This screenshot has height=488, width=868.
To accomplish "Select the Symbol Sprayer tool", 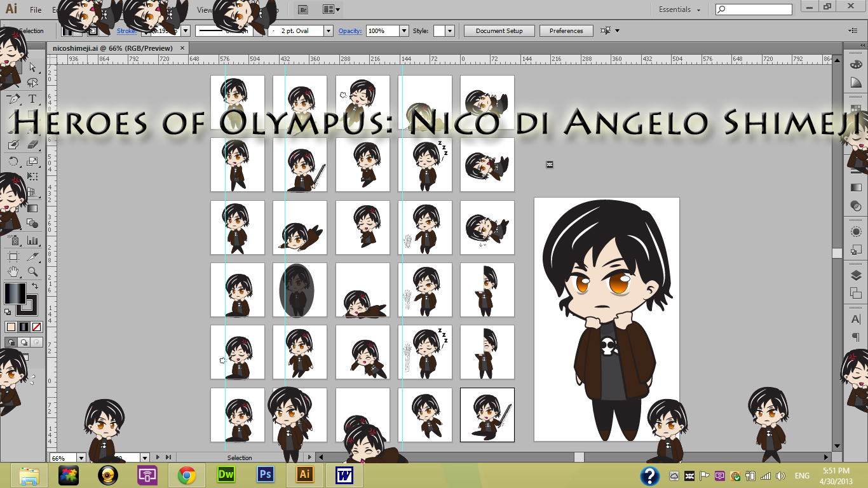I will click(13, 241).
